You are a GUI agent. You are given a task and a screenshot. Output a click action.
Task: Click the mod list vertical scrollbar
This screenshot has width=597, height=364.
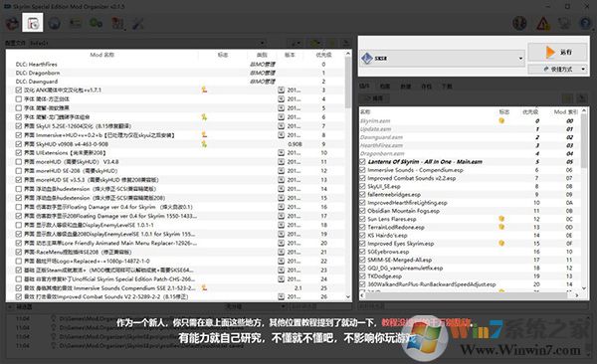click(x=348, y=175)
